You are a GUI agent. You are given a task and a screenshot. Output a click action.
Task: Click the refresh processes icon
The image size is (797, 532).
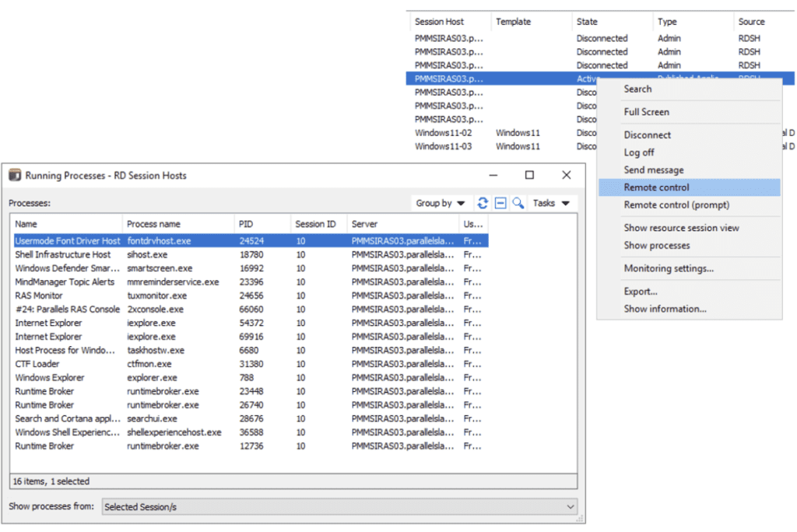click(483, 203)
